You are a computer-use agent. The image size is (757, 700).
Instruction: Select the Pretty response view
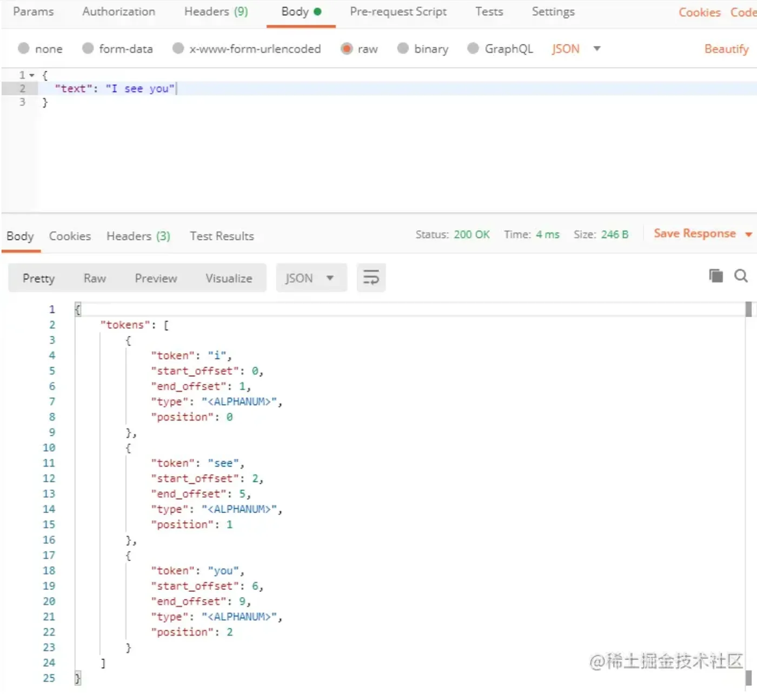coord(38,278)
